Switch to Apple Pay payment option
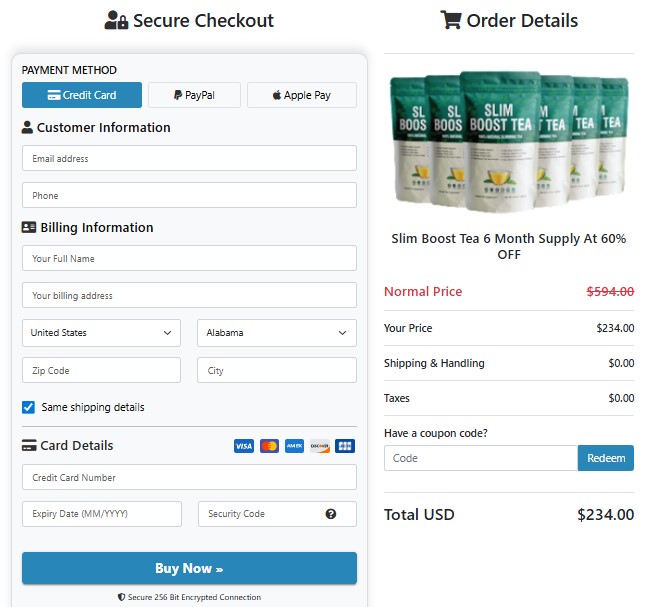 tap(302, 95)
